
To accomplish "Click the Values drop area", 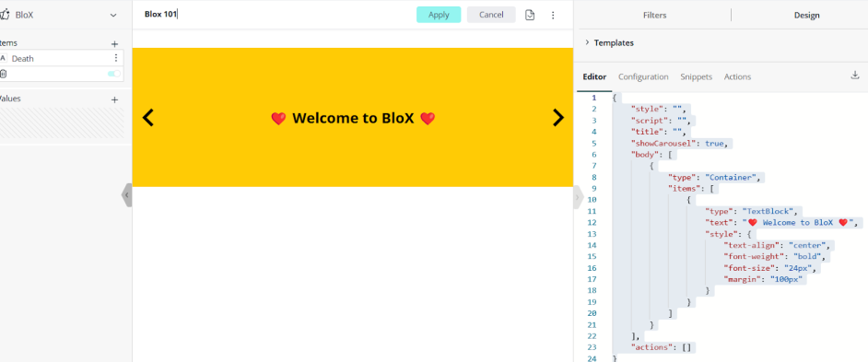I will (x=62, y=123).
